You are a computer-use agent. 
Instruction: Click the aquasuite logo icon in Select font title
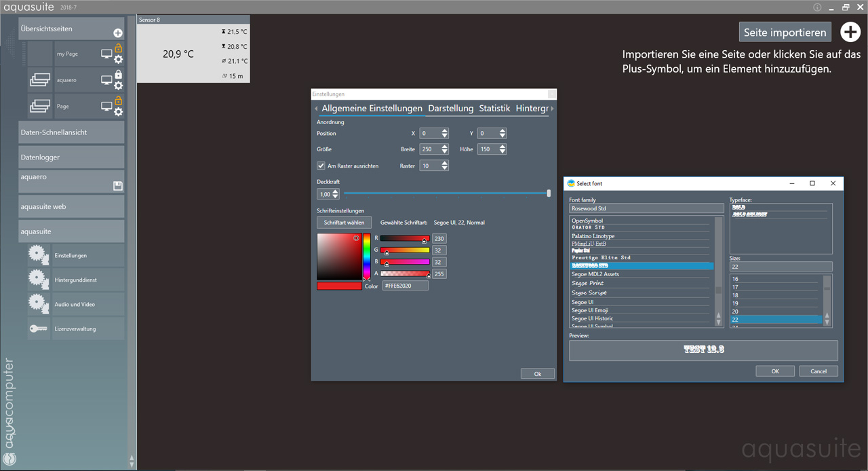[x=571, y=183]
